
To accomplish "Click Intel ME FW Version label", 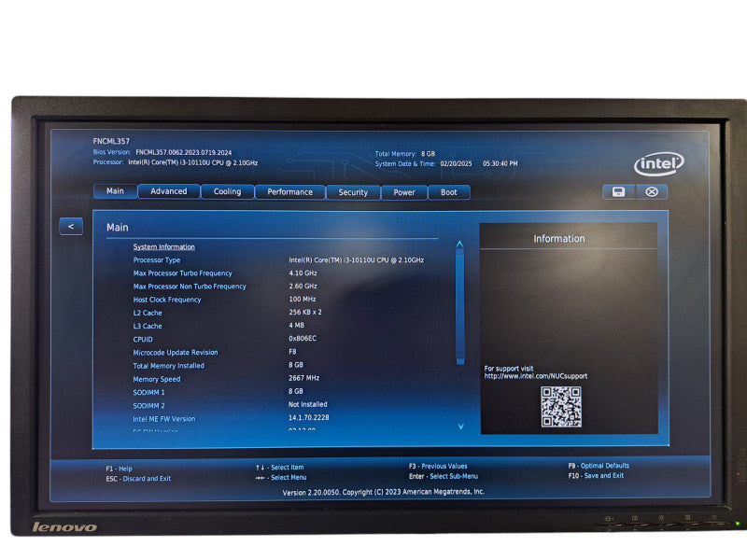I will pyautogui.click(x=164, y=419).
